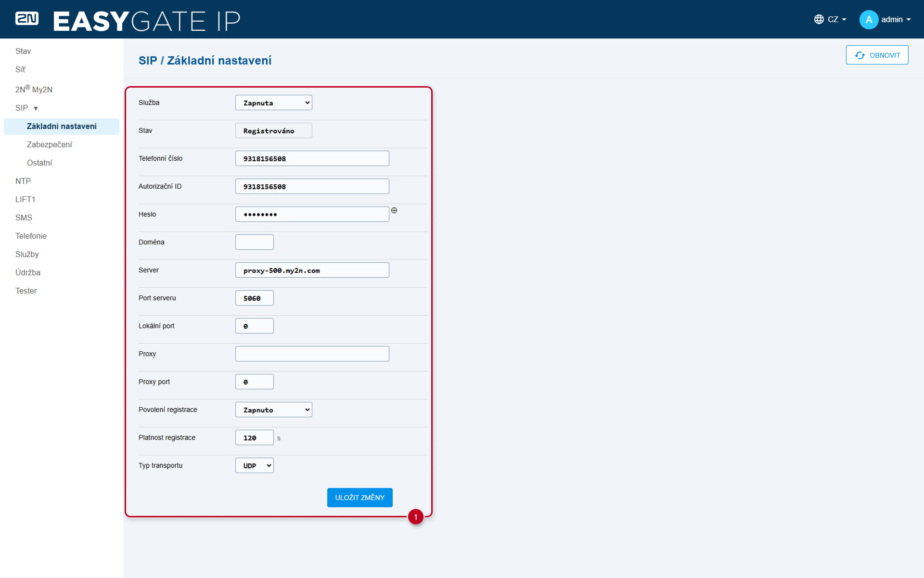The height and width of the screenshot is (578, 924).
Task: Open the Údržba menu item
Action: 28,272
